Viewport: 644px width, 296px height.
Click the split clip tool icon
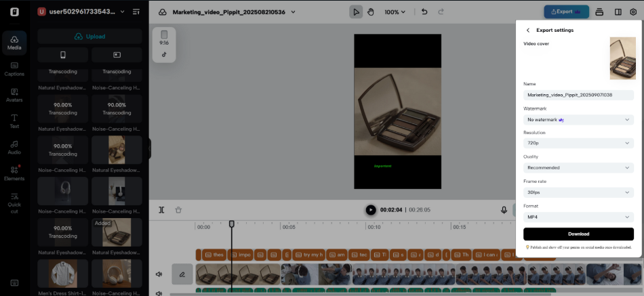point(161,210)
